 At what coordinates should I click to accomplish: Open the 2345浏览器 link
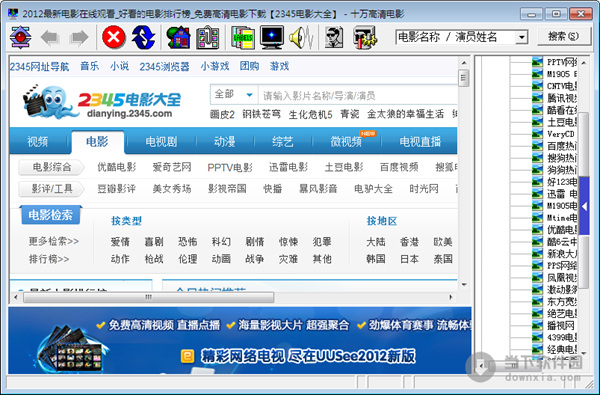click(x=165, y=67)
